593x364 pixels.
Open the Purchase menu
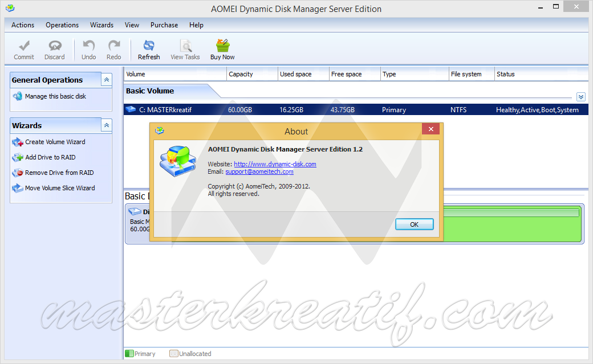164,25
